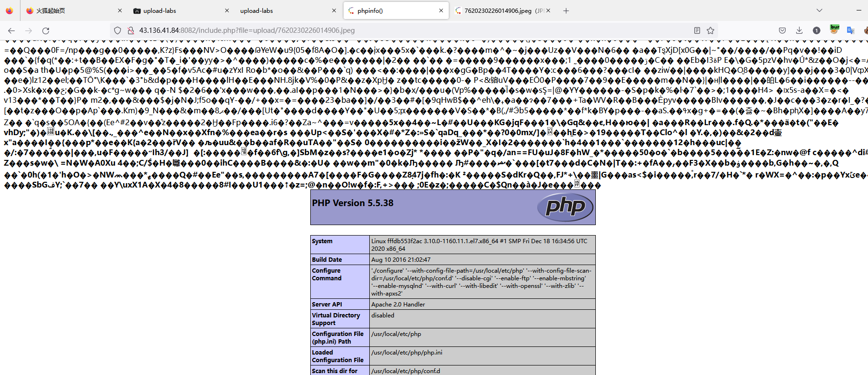Open the Firefox view button
The width and height of the screenshot is (868, 375).
(x=10, y=10)
